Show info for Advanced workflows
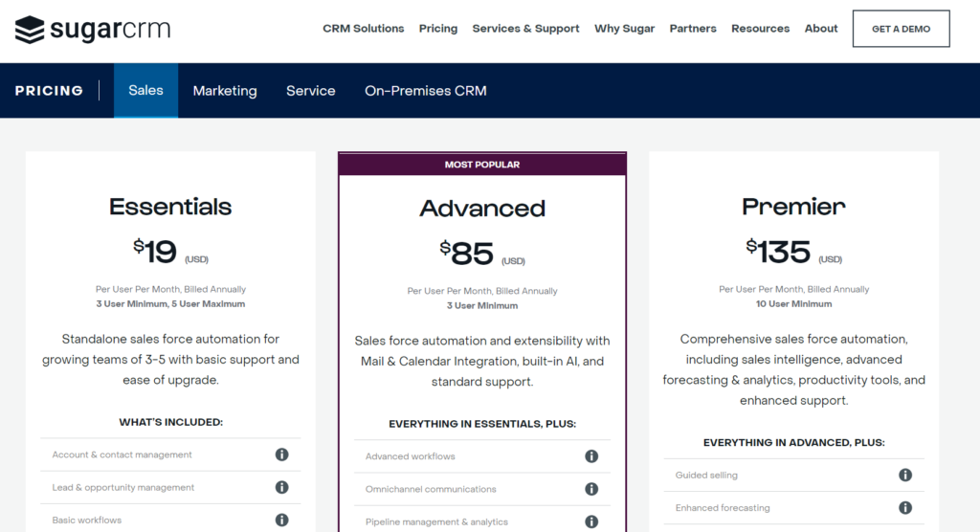Viewport: 980px width, 532px height. tap(591, 456)
